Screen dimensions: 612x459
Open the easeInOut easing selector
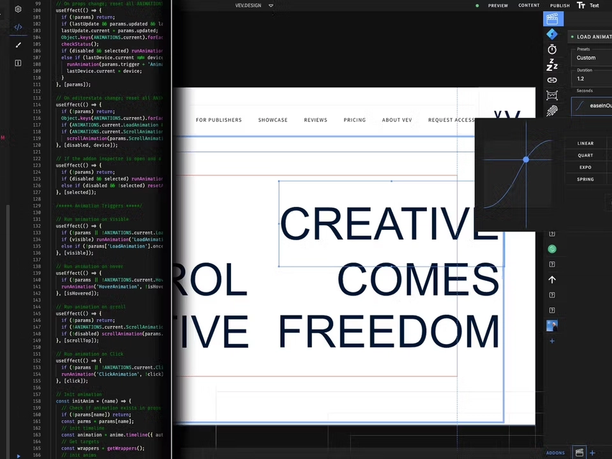click(592, 106)
